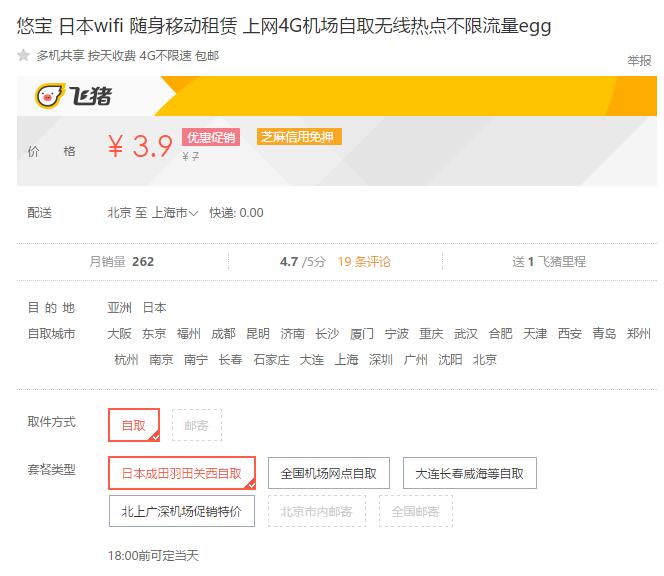Click 福州 pickup city
This screenshot has width=664, height=576.
pos(189,334)
